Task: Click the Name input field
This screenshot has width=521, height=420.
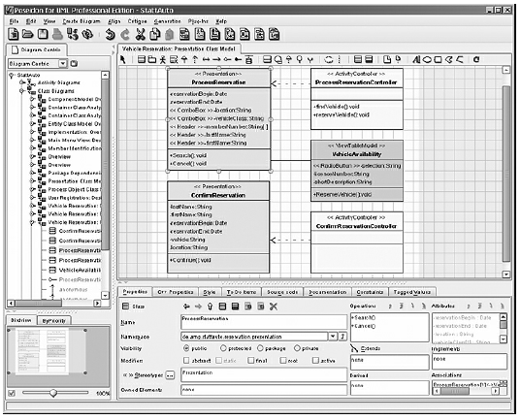Action: click(x=264, y=322)
